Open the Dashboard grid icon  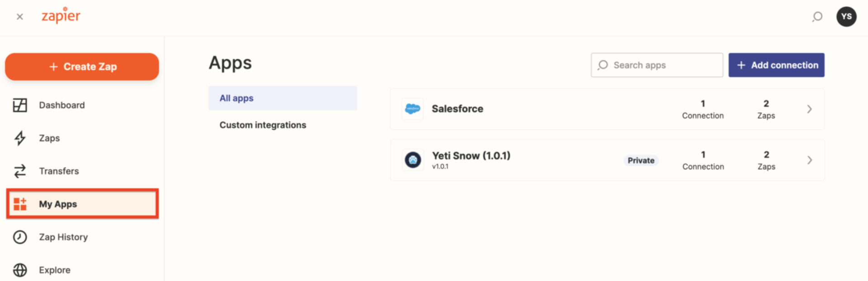click(20, 105)
